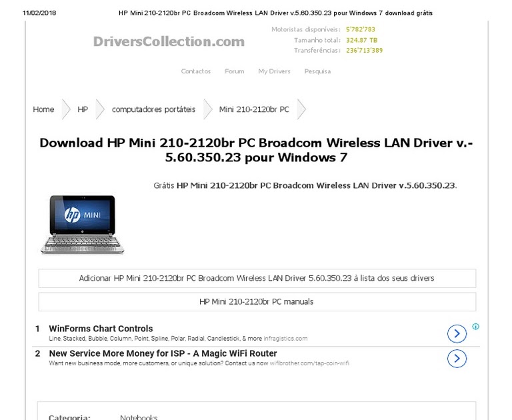
Task: Click the DriversCollection.com logo
Action: point(169,41)
